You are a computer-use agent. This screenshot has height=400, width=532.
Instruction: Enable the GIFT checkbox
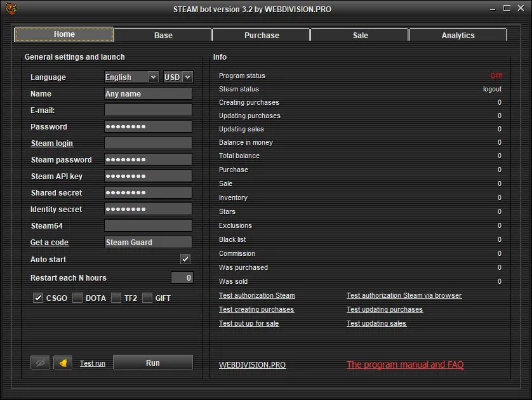(x=147, y=298)
